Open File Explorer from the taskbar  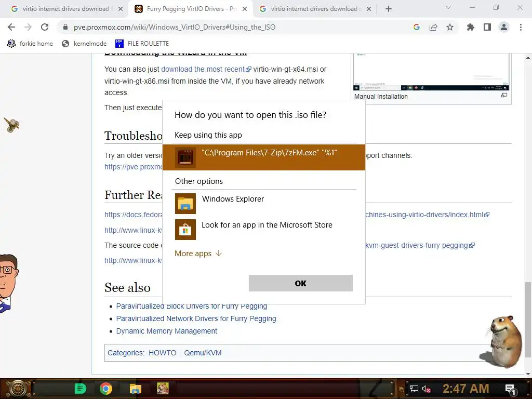tap(135, 389)
